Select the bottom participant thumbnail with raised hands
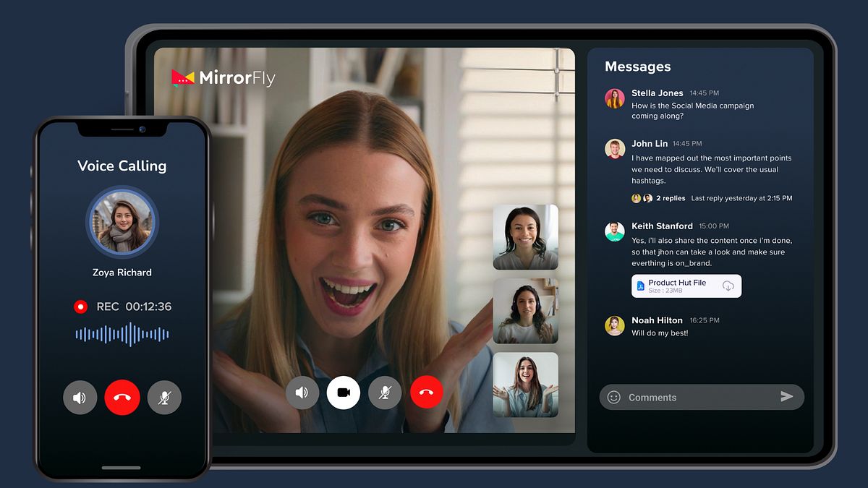Viewport: 868px width, 488px height. click(525, 385)
